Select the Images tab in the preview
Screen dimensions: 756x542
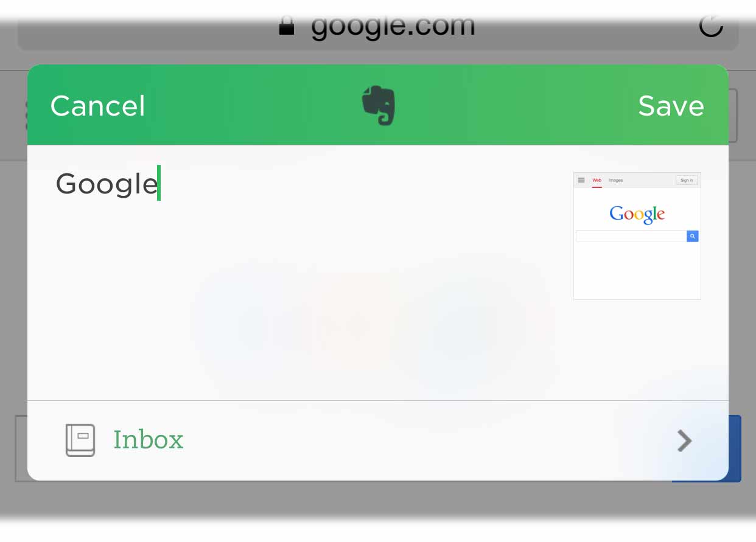[615, 181]
